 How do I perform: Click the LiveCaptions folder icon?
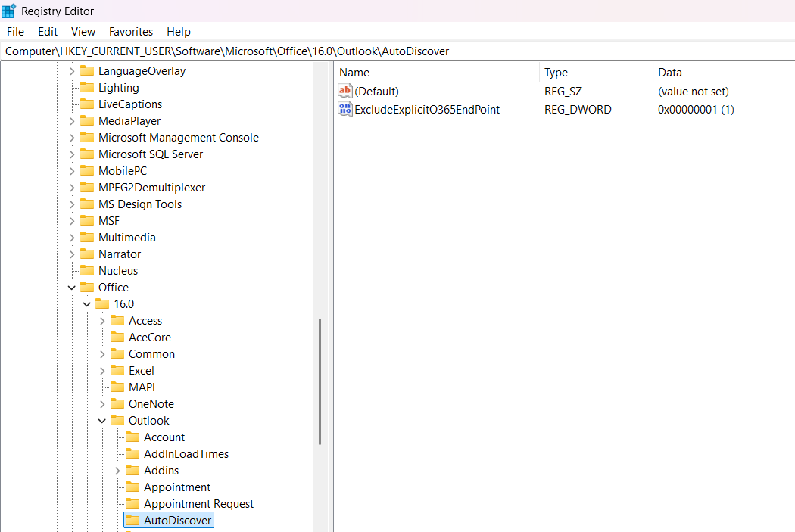tap(87, 104)
